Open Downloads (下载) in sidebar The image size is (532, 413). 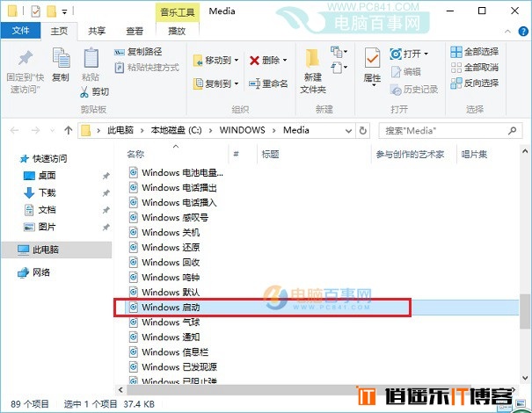[x=40, y=192]
